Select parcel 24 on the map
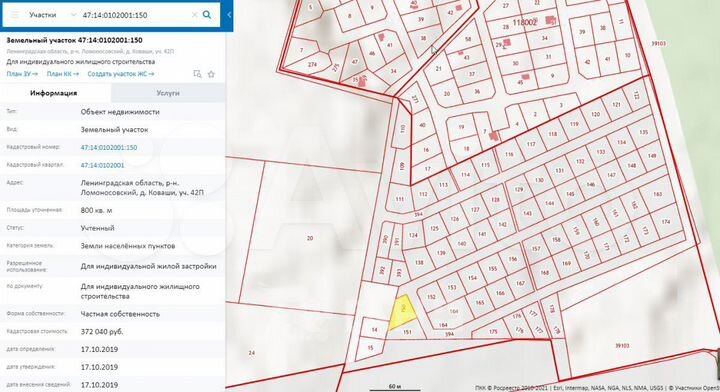 coord(252,353)
